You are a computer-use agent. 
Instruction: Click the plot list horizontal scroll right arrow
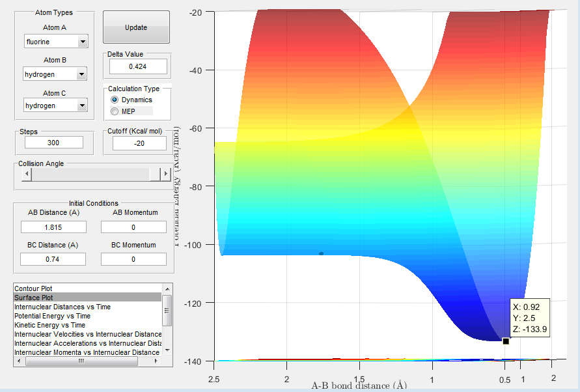[157, 361]
